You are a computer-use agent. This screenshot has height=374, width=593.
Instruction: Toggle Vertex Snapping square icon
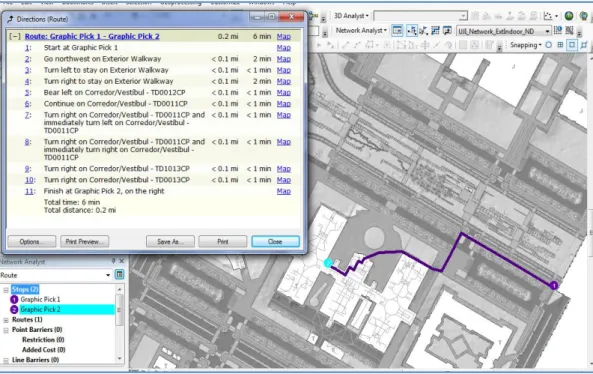[x=572, y=45]
